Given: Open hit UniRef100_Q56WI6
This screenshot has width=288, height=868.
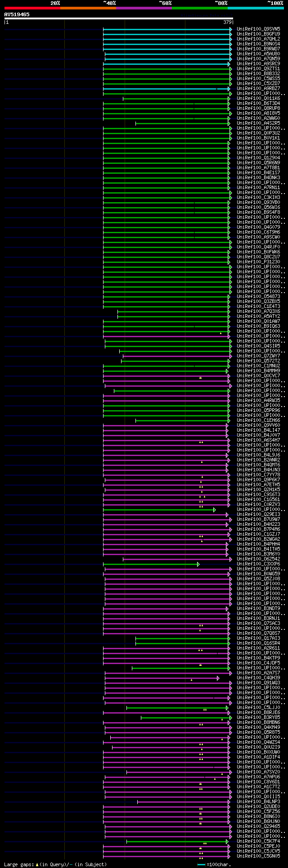Looking at the screenshot, I should coord(258,208).
